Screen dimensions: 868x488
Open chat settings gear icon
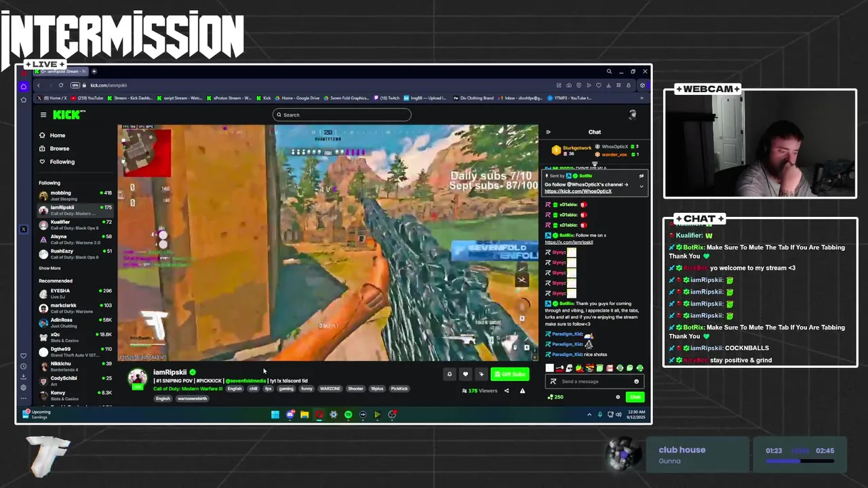pos(617,397)
